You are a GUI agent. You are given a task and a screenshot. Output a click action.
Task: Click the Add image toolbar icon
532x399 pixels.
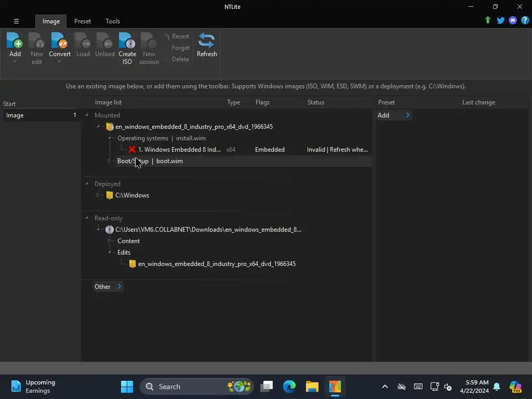click(x=15, y=41)
